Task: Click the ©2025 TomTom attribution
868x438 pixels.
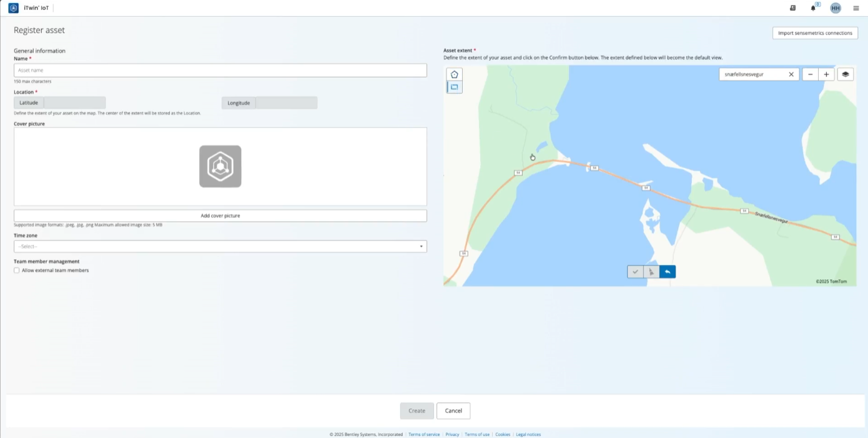Action: [832, 281]
